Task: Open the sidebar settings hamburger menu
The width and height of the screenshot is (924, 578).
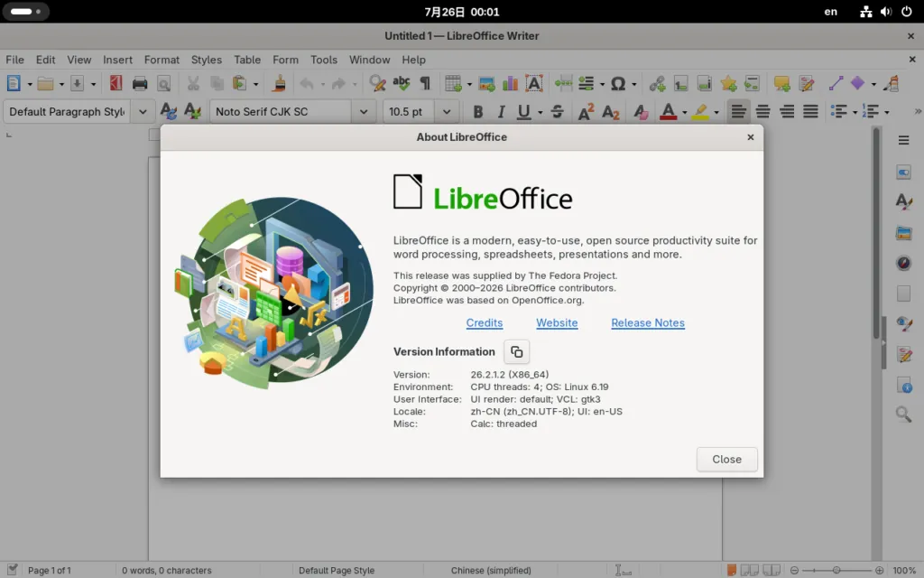Action: pyautogui.click(x=903, y=140)
